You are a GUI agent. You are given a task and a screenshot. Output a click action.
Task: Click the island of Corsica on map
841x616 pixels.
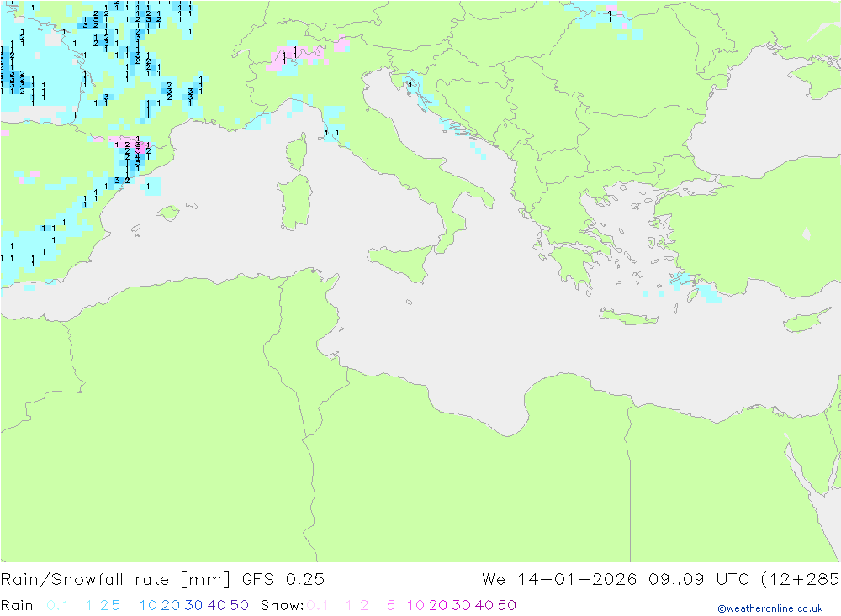click(x=298, y=152)
